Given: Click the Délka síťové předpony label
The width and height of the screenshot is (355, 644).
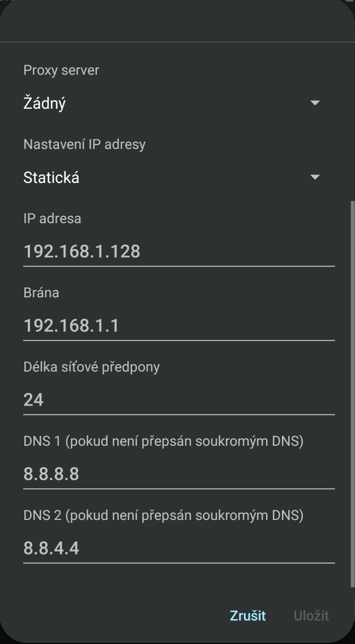Looking at the screenshot, I should tap(91, 367).
